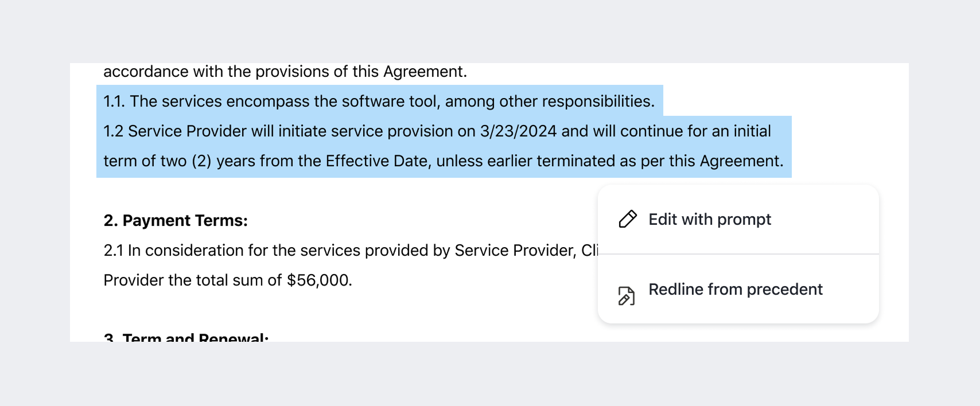Choose Redline from precedent in popup
Viewport: 980px width, 406px height.
[738, 289]
